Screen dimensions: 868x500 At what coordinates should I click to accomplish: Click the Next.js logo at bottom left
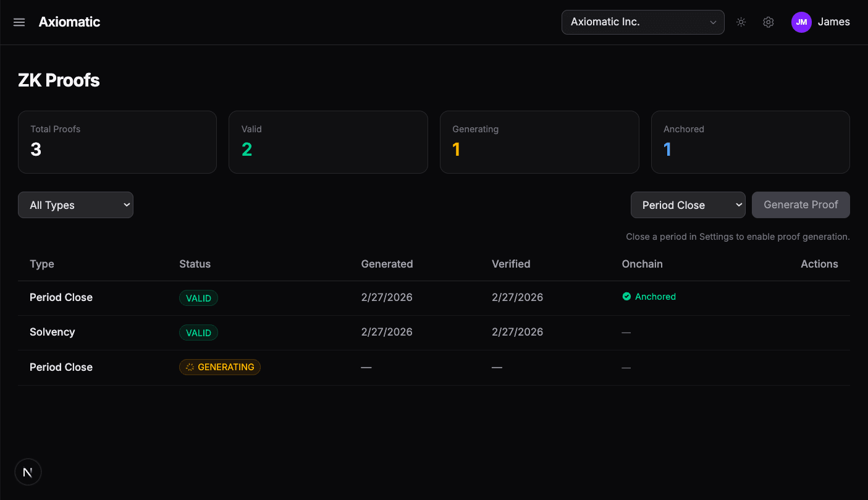pos(28,472)
